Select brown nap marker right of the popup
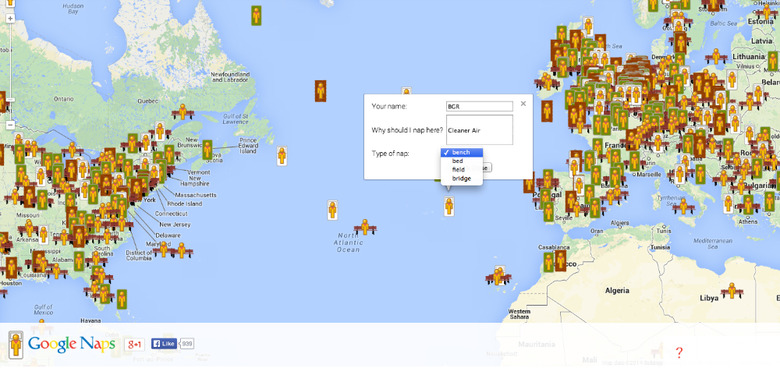Screen dimensions: 780x368 [547, 111]
